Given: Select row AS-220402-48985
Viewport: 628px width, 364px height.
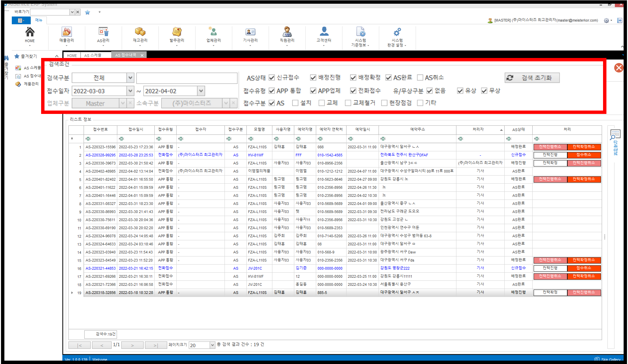Looking at the screenshot, I should [335, 171].
